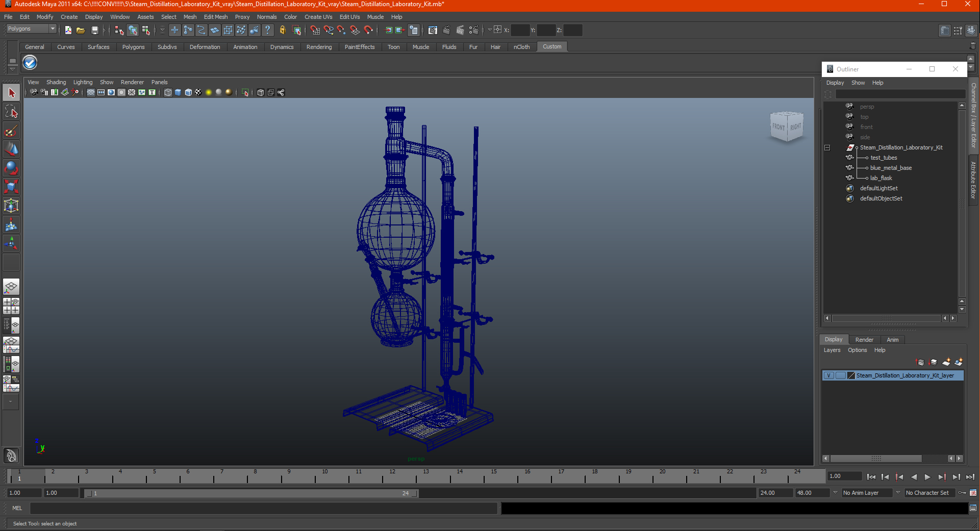Toggle smooth shade all in viewport

point(178,92)
